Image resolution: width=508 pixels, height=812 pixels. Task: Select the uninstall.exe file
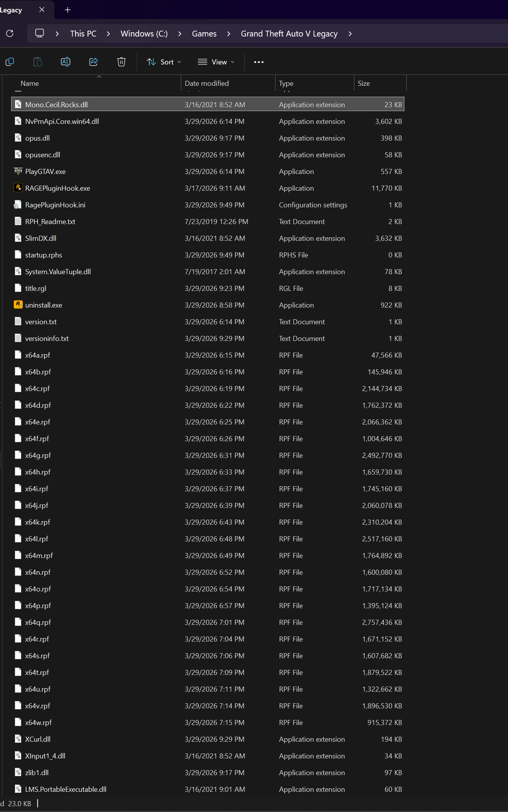(x=43, y=305)
